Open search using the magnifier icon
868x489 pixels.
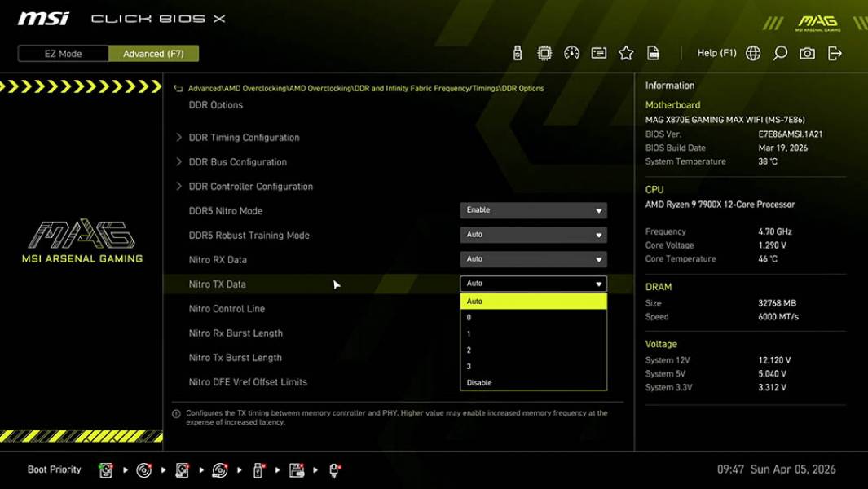[778, 52]
